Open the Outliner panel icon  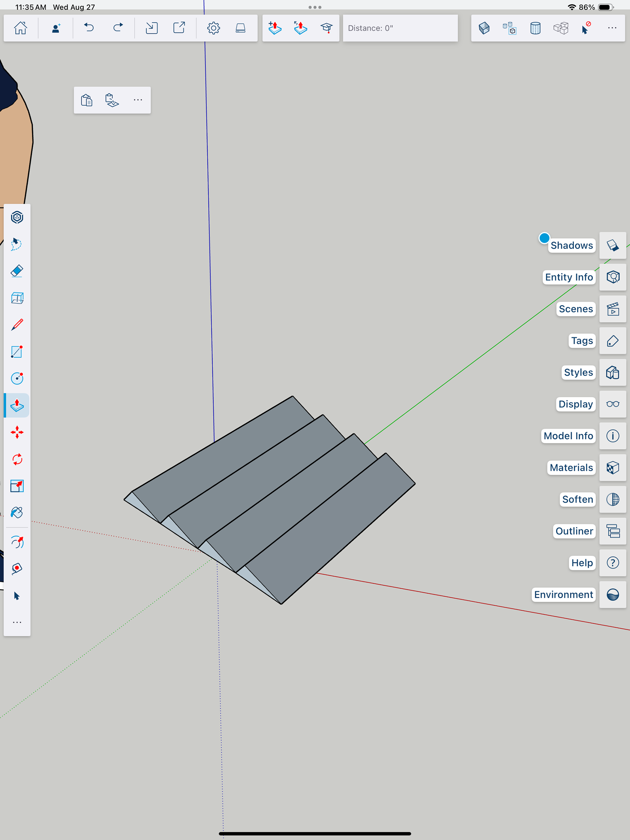(x=613, y=531)
